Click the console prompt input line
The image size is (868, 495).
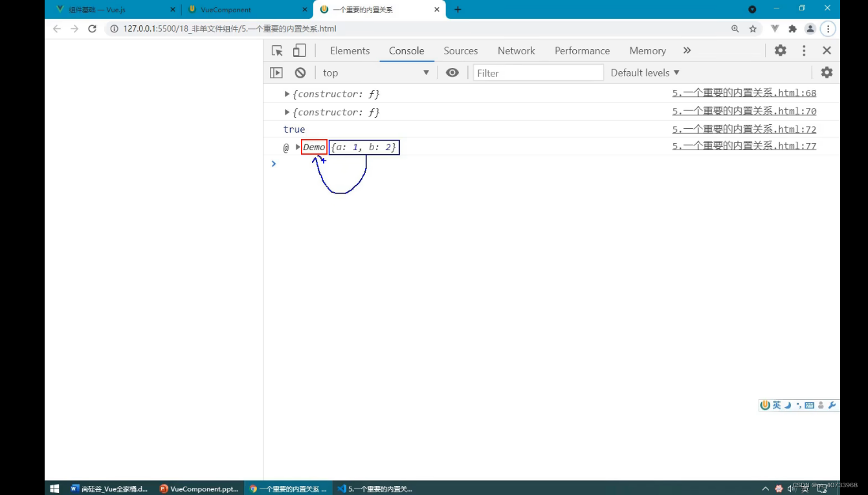pyautogui.click(x=550, y=164)
